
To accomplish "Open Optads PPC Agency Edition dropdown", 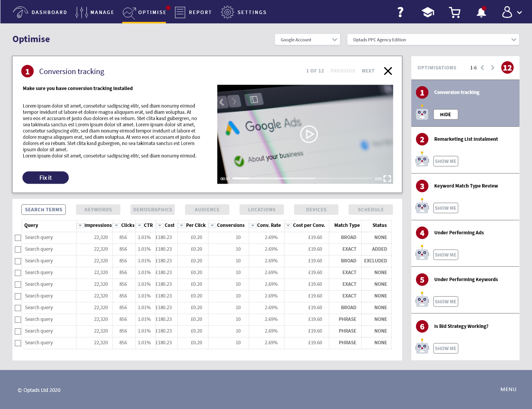I will [433, 39].
